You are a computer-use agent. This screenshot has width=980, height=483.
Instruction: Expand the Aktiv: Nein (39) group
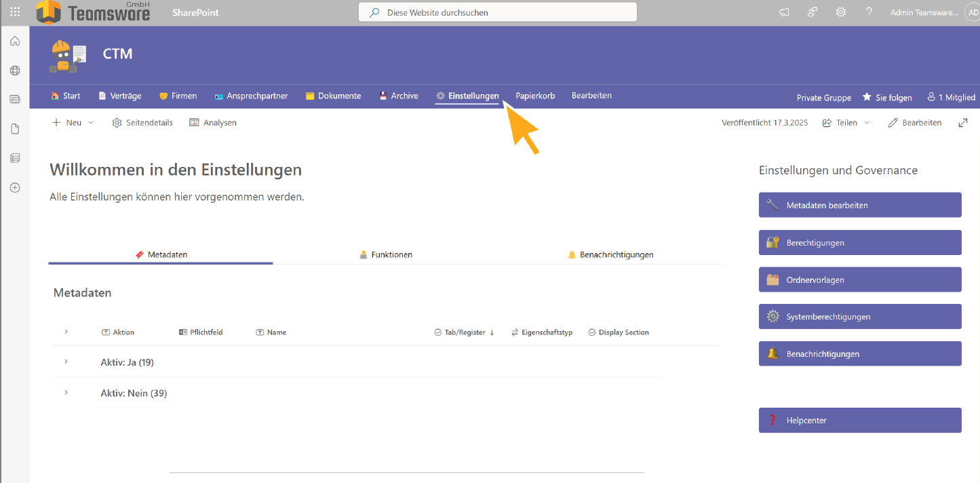[x=66, y=393]
